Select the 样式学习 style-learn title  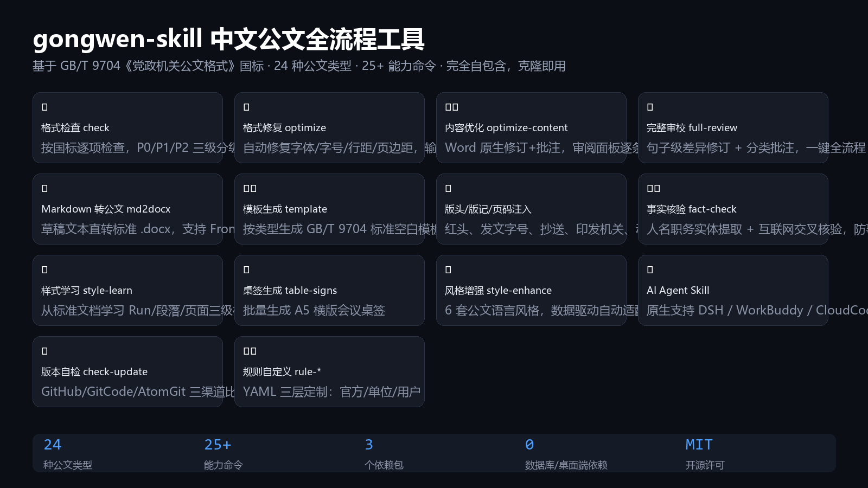pos(87,291)
